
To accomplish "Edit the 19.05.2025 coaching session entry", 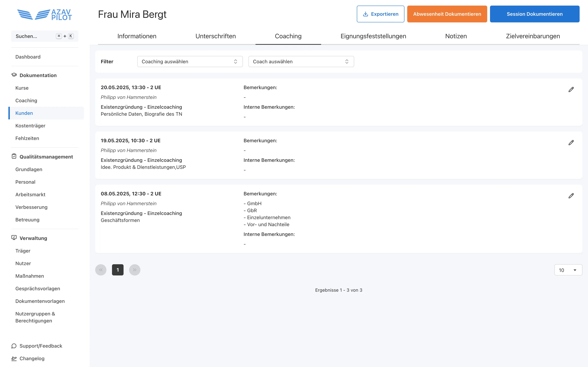I will click(571, 143).
